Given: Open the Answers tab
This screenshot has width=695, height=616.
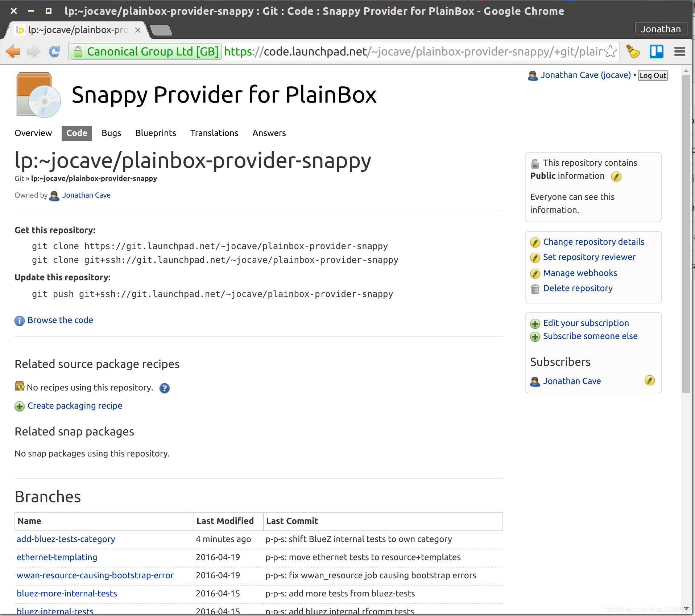Looking at the screenshot, I should pos(269,133).
